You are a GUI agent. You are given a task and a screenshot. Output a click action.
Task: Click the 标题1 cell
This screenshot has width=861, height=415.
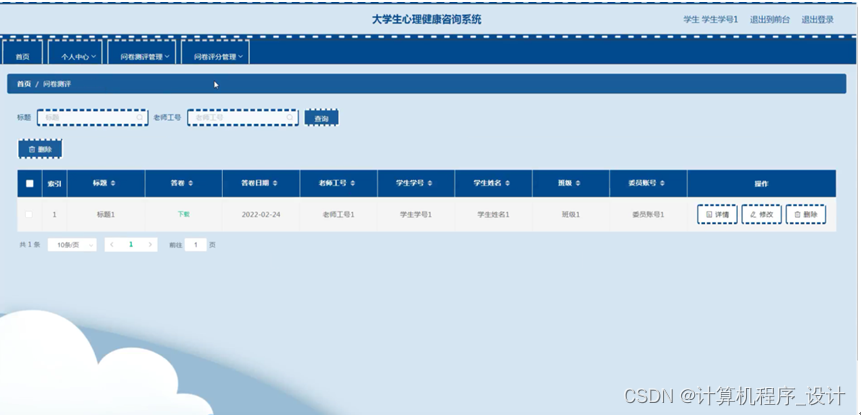pos(106,215)
